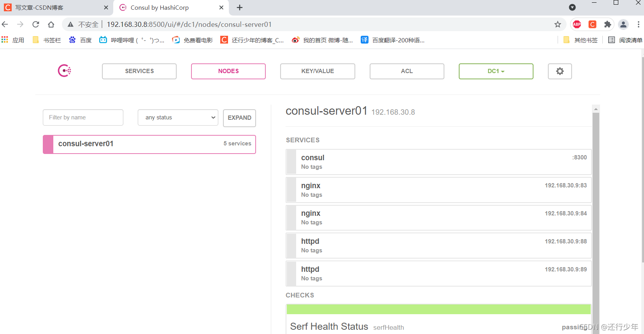The height and width of the screenshot is (334, 644).
Task: Open the consul service on :8300
Action: click(439, 162)
